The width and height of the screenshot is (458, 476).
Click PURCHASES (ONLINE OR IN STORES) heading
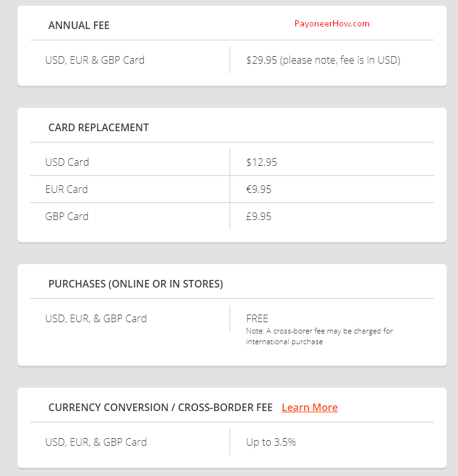coord(136,284)
